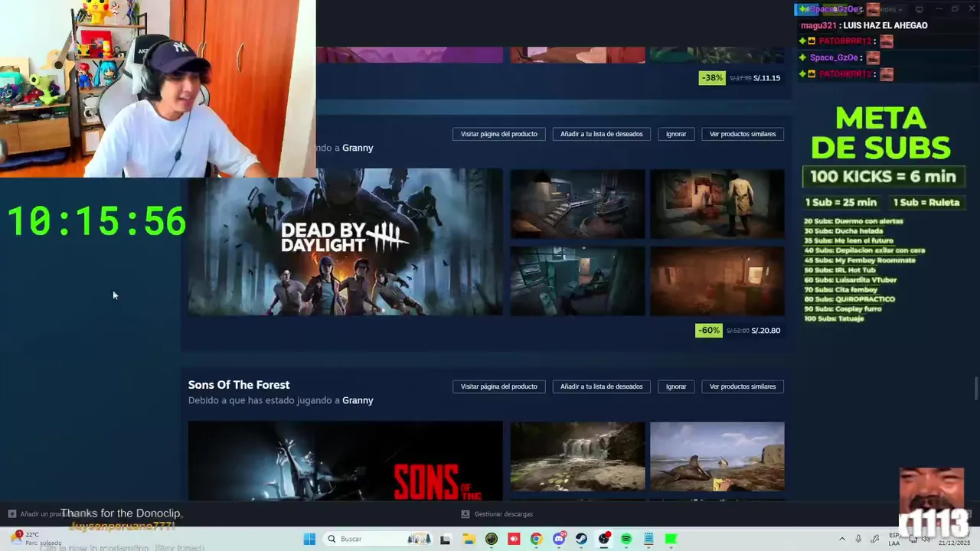Open the ESP LAA language switcher
This screenshot has width=980, height=551.
[x=894, y=539]
